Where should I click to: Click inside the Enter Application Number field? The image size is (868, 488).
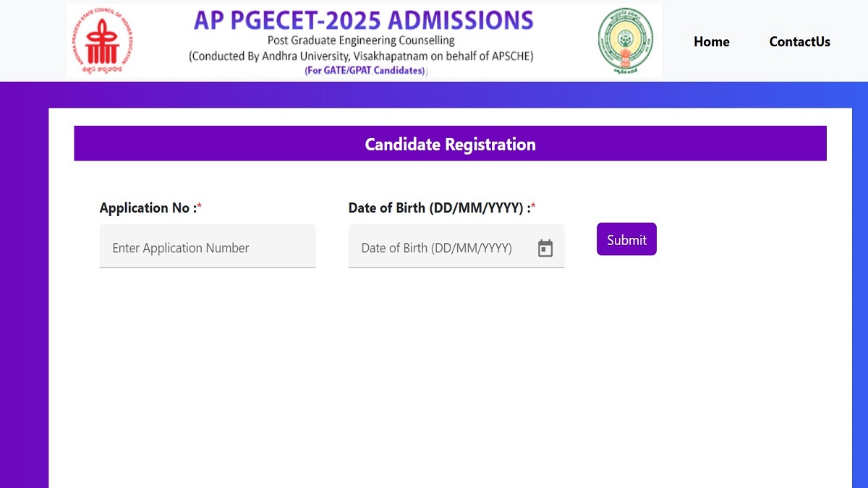(207, 246)
